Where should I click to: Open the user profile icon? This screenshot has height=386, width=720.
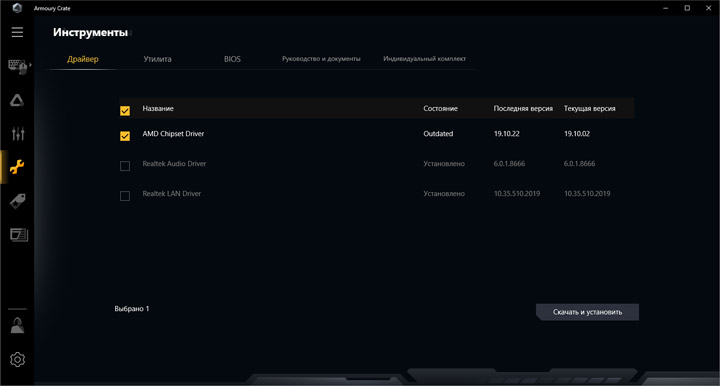[17, 325]
